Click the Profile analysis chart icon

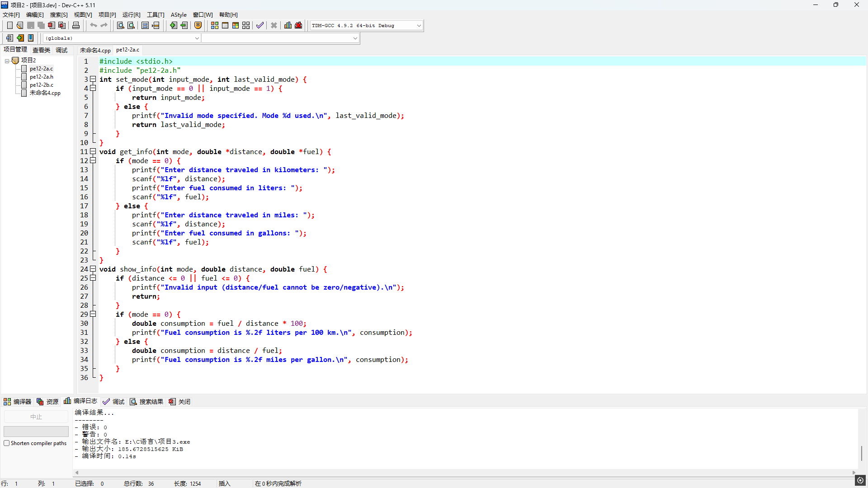click(288, 25)
